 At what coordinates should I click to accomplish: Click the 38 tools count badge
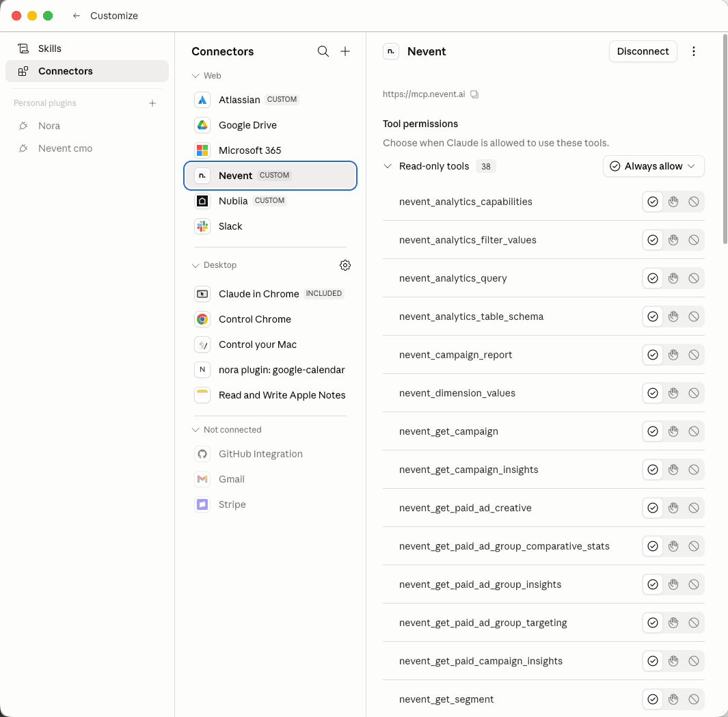(x=485, y=166)
